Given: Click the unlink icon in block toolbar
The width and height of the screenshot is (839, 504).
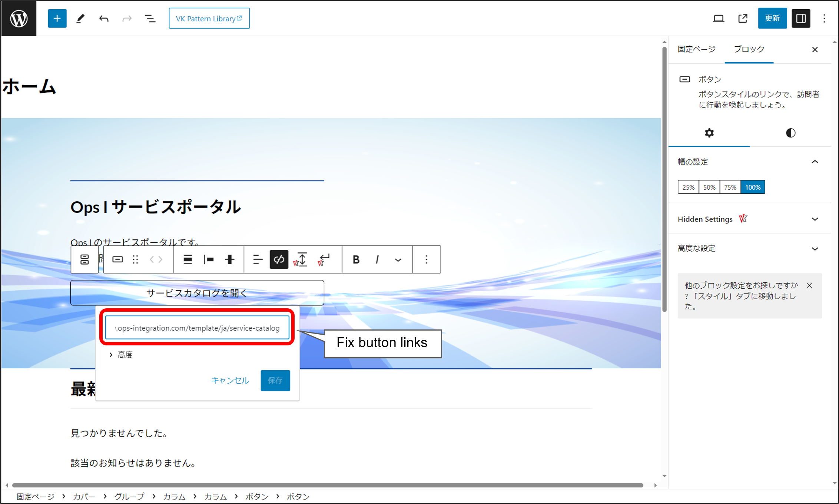Looking at the screenshot, I should click(x=279, y=259).
